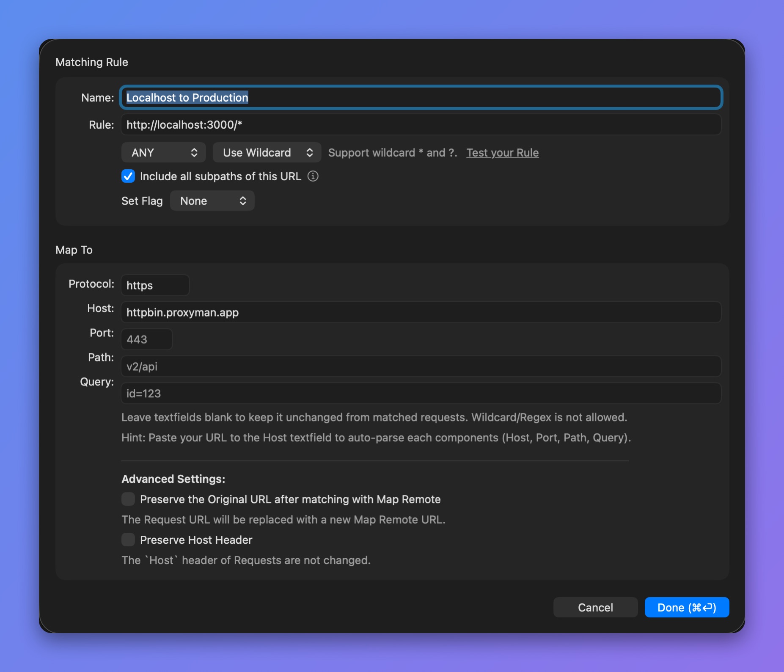Open the Set Flag None dropdown

coord(212,201)
